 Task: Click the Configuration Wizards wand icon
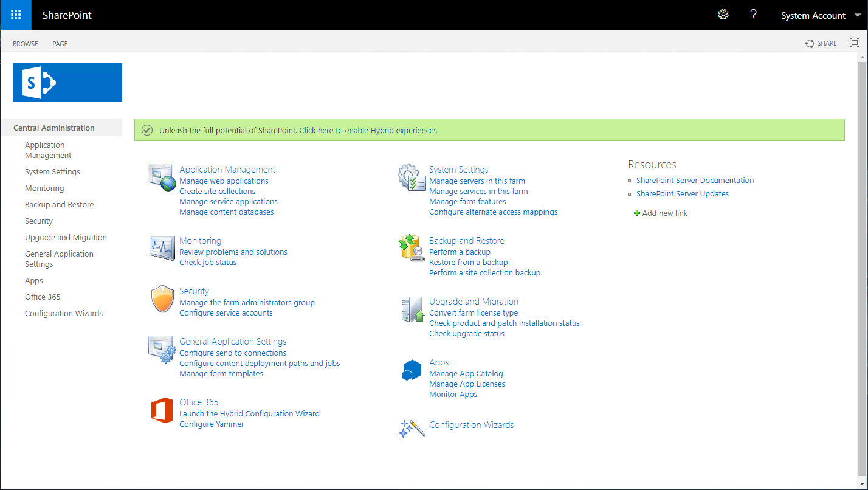point(411,428)
